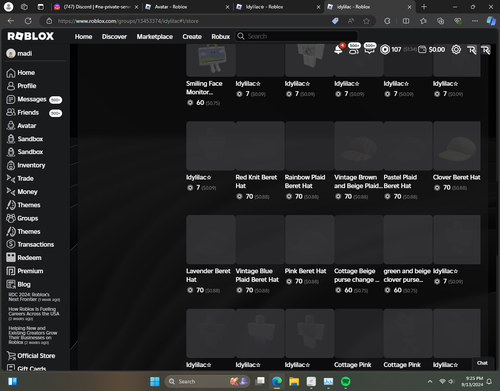Screen dimensions: 500x391
Task: Open Edge Settings and more ellipsis
Action: point(475,21)
